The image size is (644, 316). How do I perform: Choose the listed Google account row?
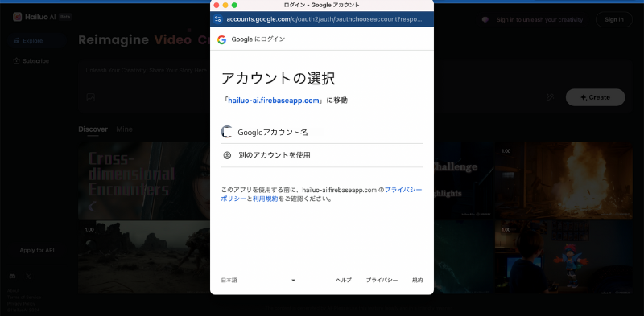pyautogui.click(x=321, y=132)
